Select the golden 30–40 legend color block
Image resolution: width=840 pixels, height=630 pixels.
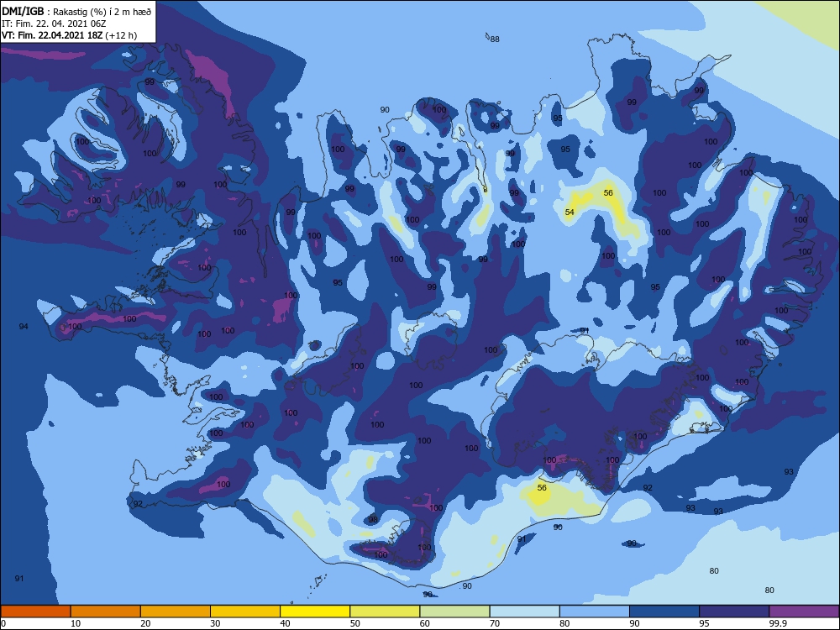[245, 612]
